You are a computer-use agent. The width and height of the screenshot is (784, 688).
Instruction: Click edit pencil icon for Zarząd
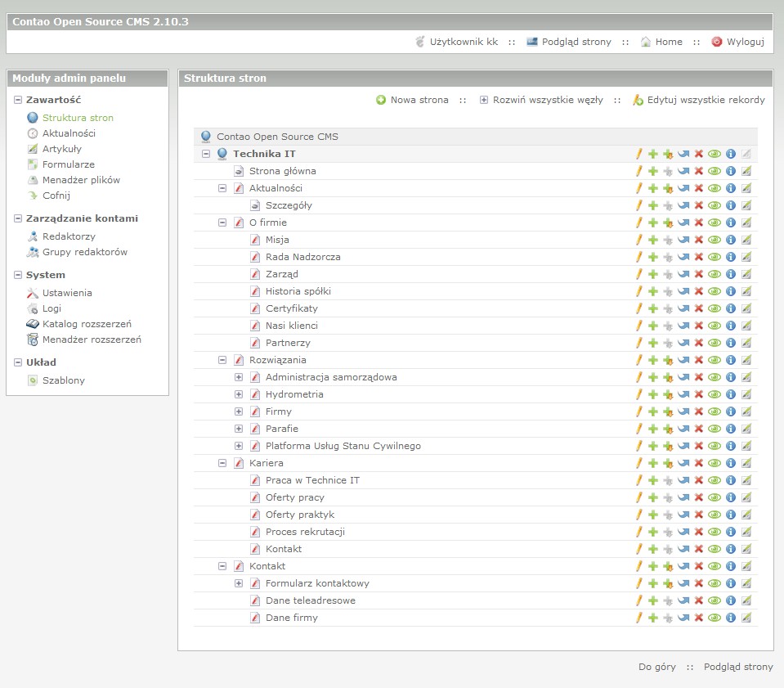point(638,274)
